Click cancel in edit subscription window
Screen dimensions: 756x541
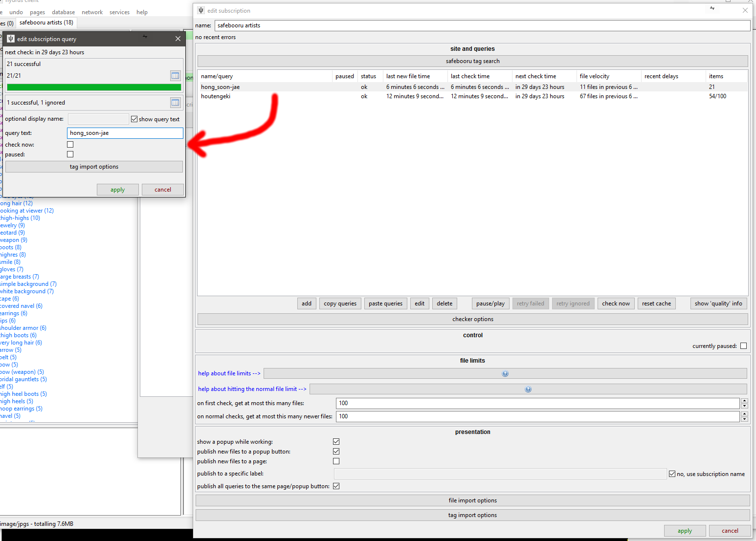pos(730,531)
